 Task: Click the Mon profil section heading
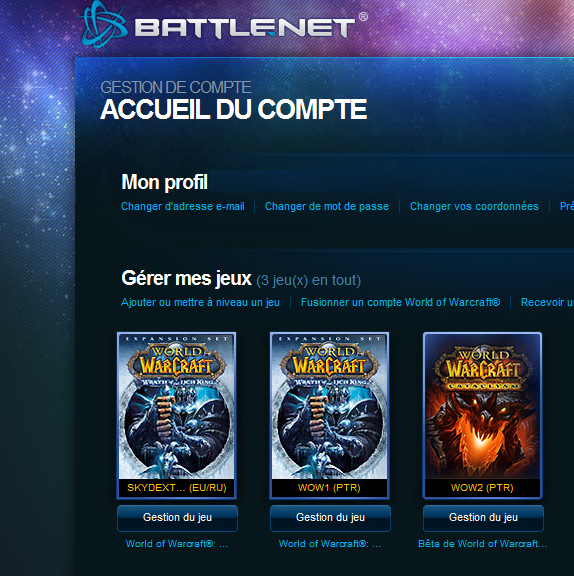click(x=165, y=182)
